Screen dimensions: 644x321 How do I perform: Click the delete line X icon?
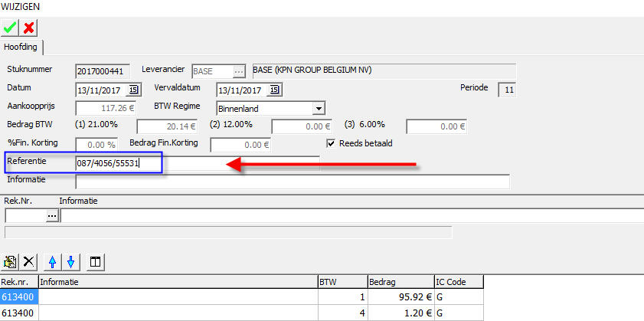coord(30,261)
